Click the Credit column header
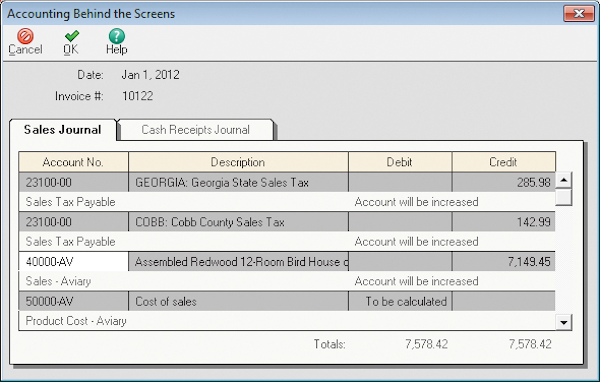Viewport: 600px width, 382px height. pyautogui.click(x=503, y=162)
